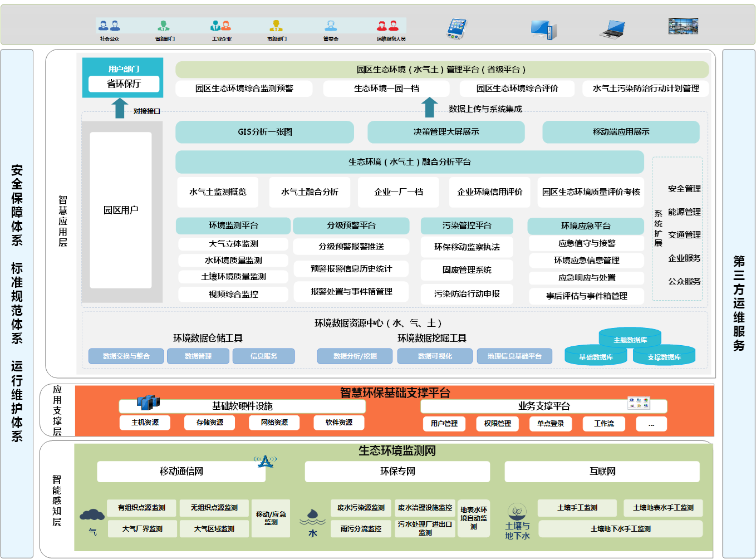Click the desktop computer icon in header
The image size is (756, 559).
(x=543, y=30)
